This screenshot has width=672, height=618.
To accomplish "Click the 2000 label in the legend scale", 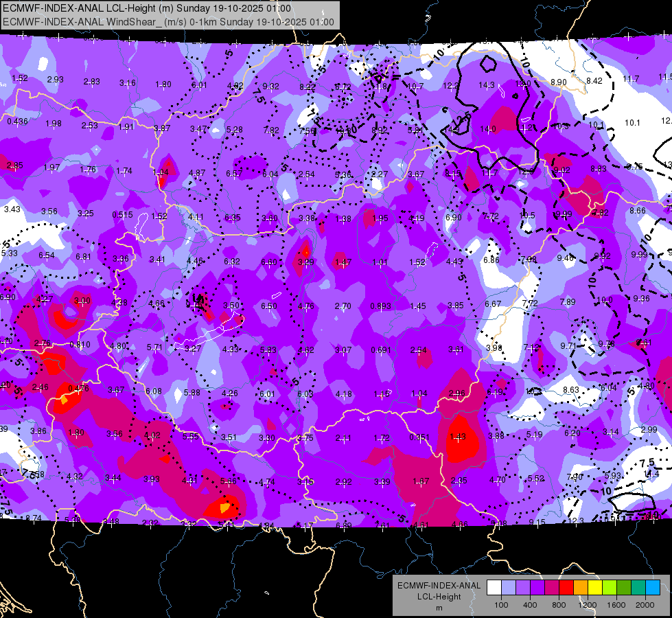I will click(645, 605).
